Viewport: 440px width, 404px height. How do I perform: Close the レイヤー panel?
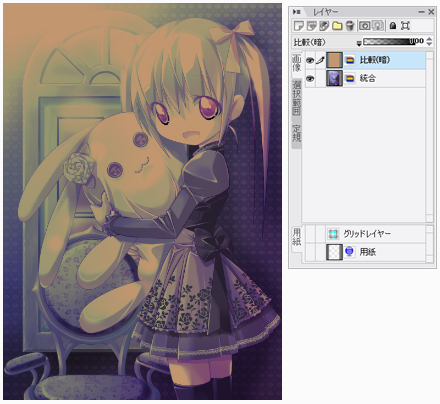(431, 12)
